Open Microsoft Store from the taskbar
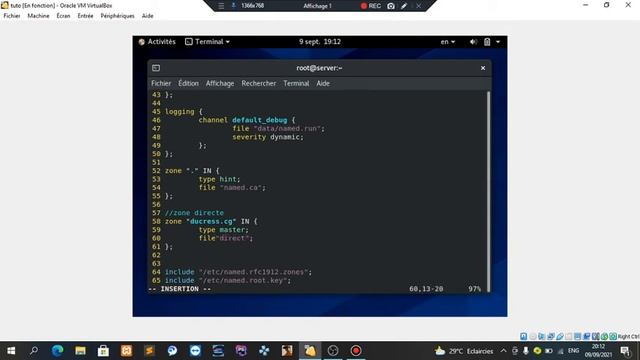The width and height of the screenshot is (640, 360). point(103,351)
